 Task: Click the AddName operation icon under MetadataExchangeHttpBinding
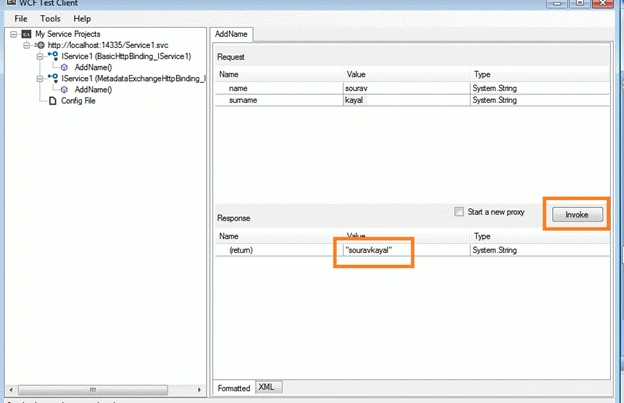(x=64, y=90)
